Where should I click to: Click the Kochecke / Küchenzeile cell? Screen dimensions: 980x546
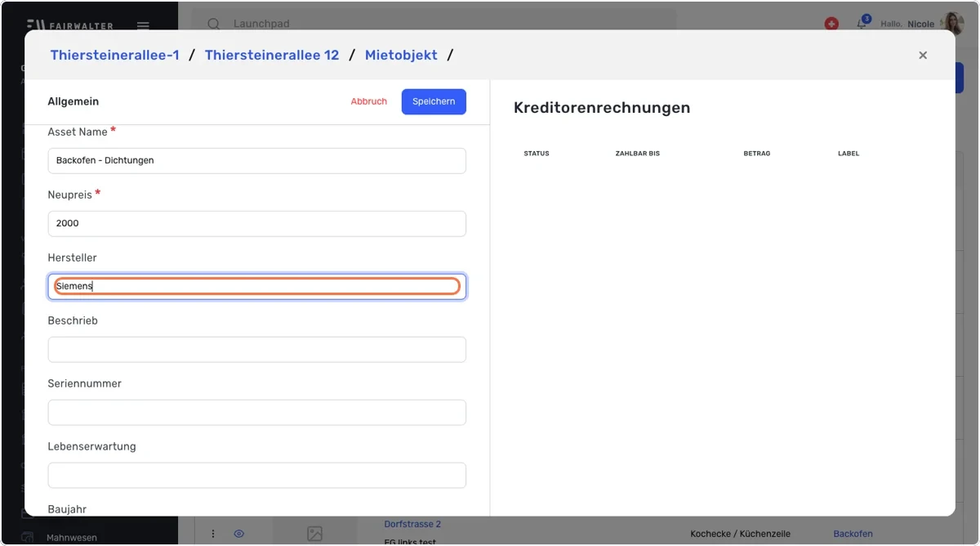(740, 534)
